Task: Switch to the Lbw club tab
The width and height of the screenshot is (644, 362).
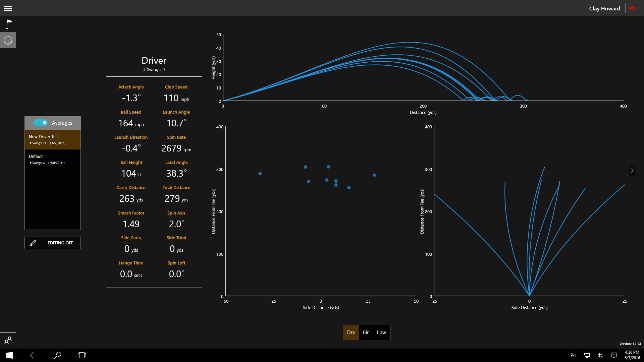Action: (381, 333)
